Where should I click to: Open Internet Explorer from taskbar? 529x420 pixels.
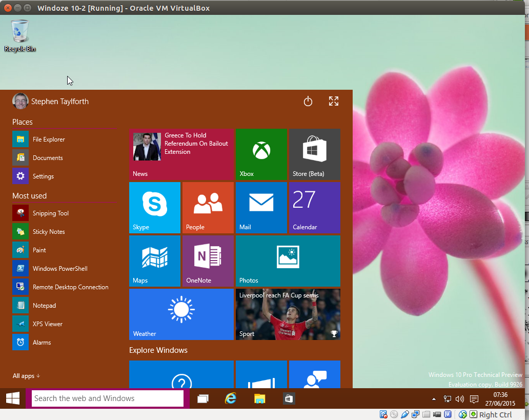[231, 398]
